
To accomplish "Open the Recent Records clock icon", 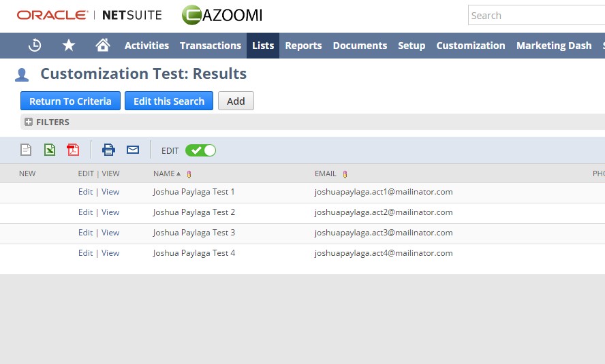I will [35, 46].
